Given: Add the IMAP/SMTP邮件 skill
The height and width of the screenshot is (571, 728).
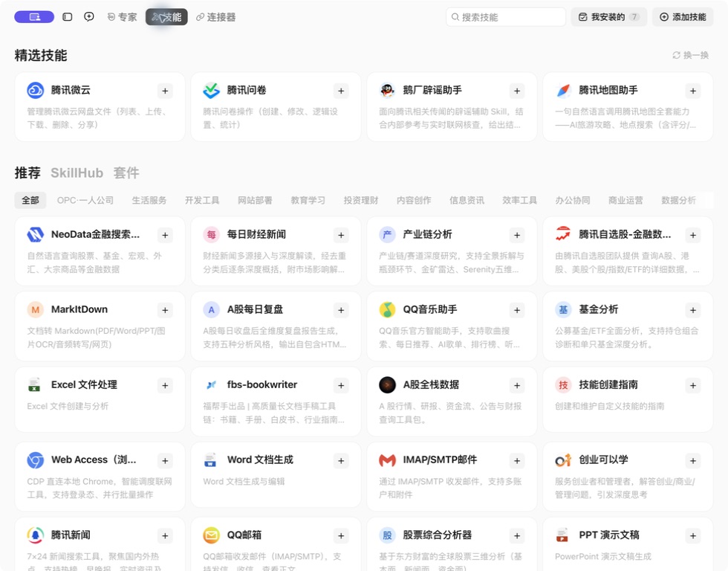Looking at the screenshot, I should point(517,461).
